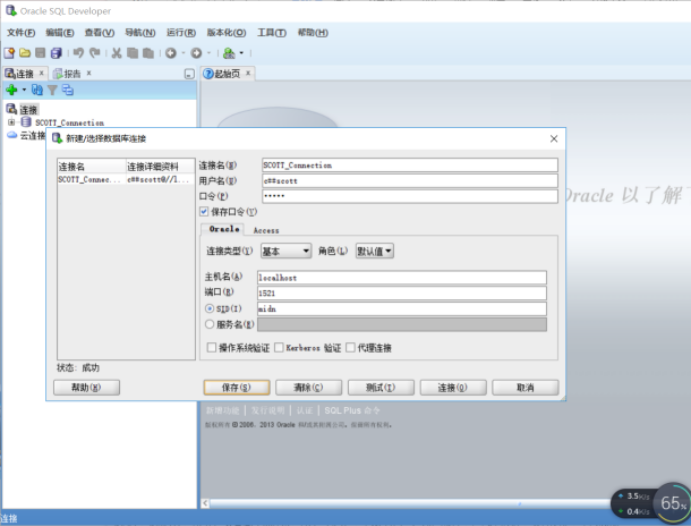
Task: Enable 操作系统验证 checkbox
Action: pos(212,348)
